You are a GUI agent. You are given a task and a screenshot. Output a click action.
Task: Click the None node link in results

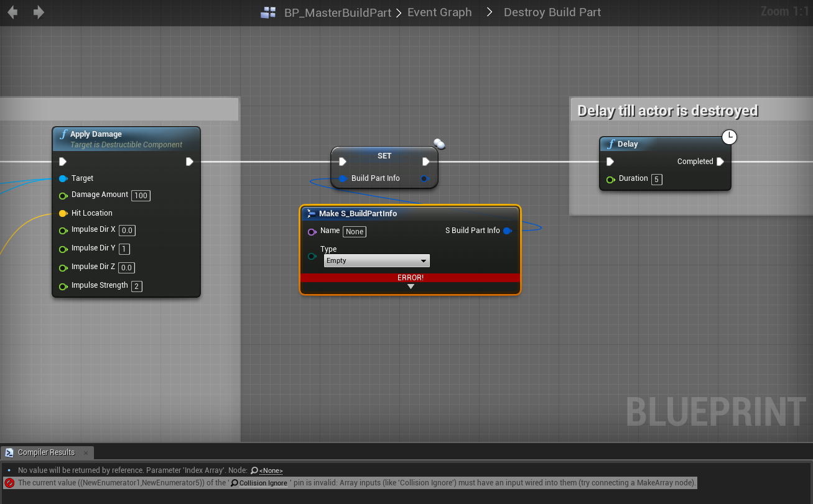click(271, 470)
